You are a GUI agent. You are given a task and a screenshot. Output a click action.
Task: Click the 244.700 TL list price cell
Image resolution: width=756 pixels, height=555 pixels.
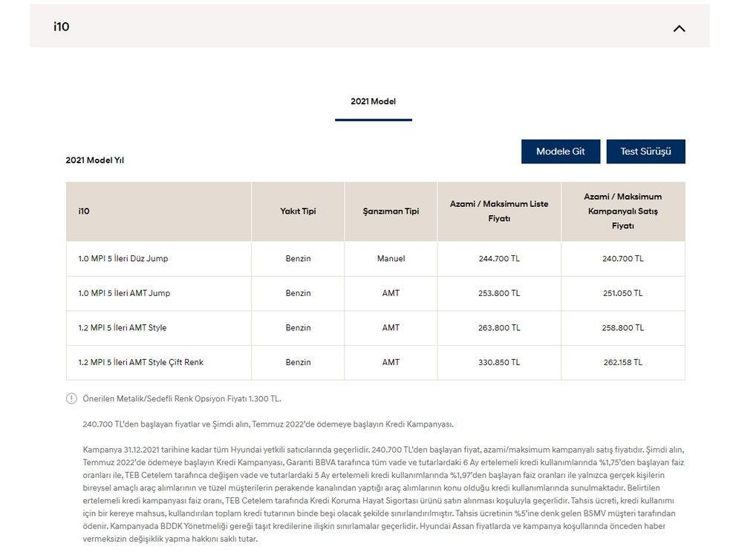point(499,259)
